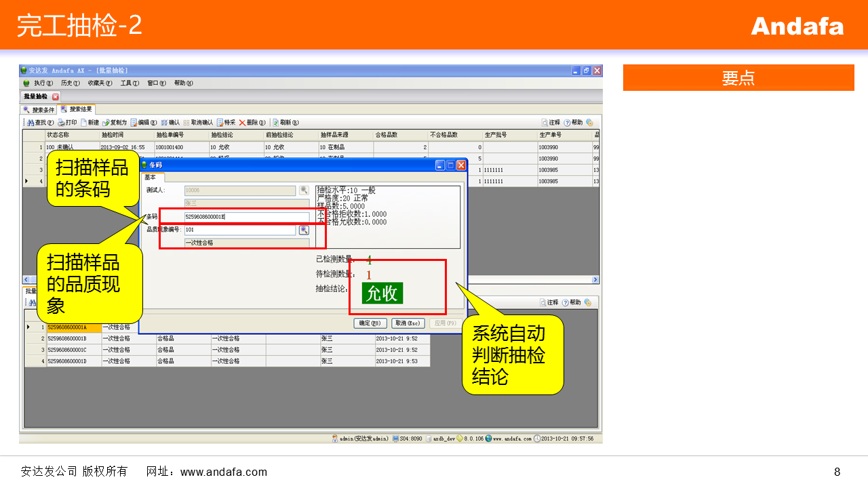
Task: Switch to the 搜索条件 tab
Action: click(x=39, y=110)
